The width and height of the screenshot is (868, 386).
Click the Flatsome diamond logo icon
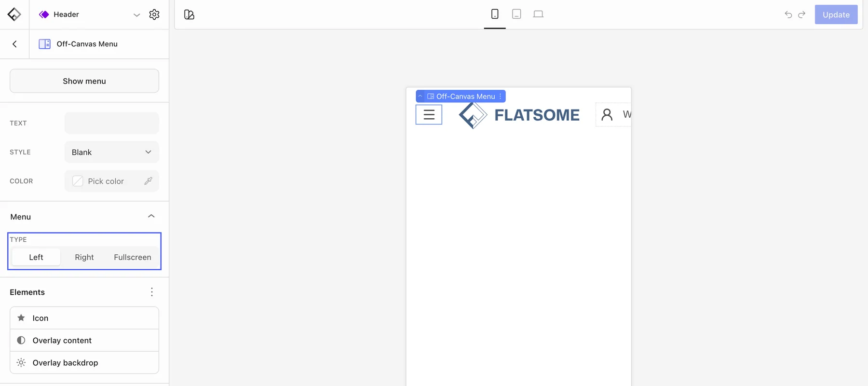point(14,14)
